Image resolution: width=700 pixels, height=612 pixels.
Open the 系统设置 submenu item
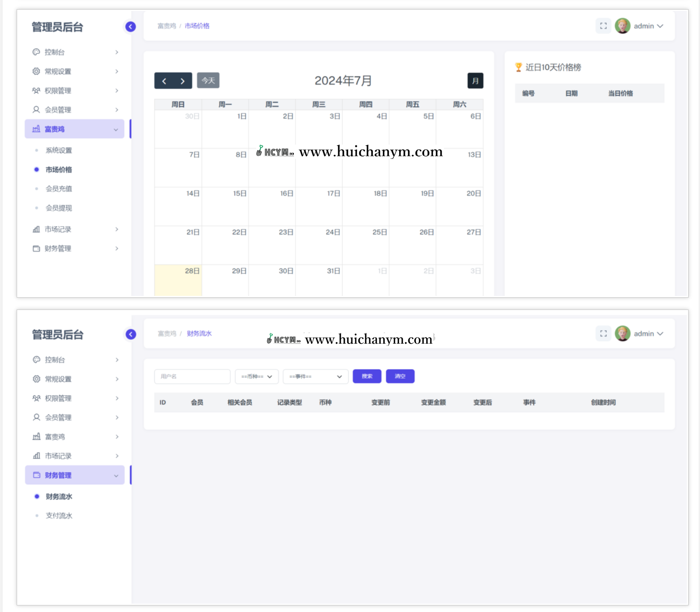click(59, 150)
